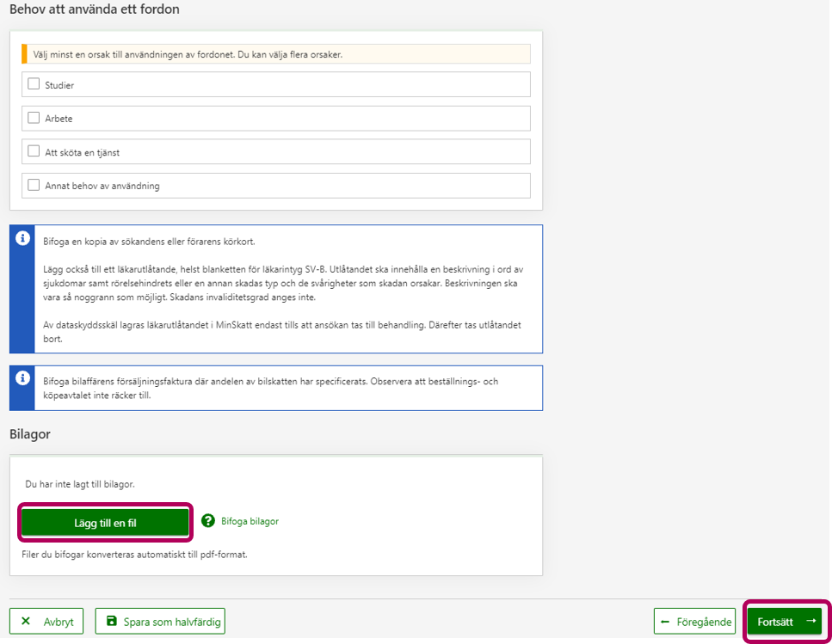This screenshot has height=644, width=832.
Task: Click the 'Spara som halvfärdig' button
Action: pos(160,622)
